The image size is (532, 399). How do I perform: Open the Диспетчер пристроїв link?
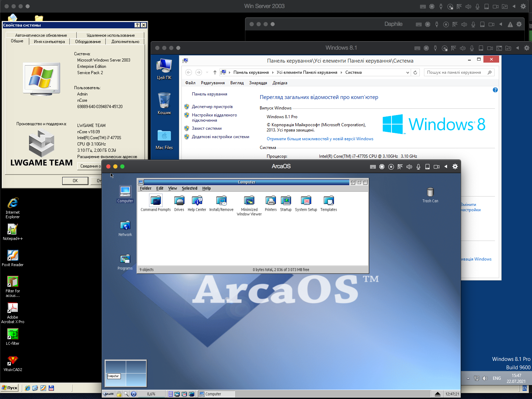tap(212, 107)
